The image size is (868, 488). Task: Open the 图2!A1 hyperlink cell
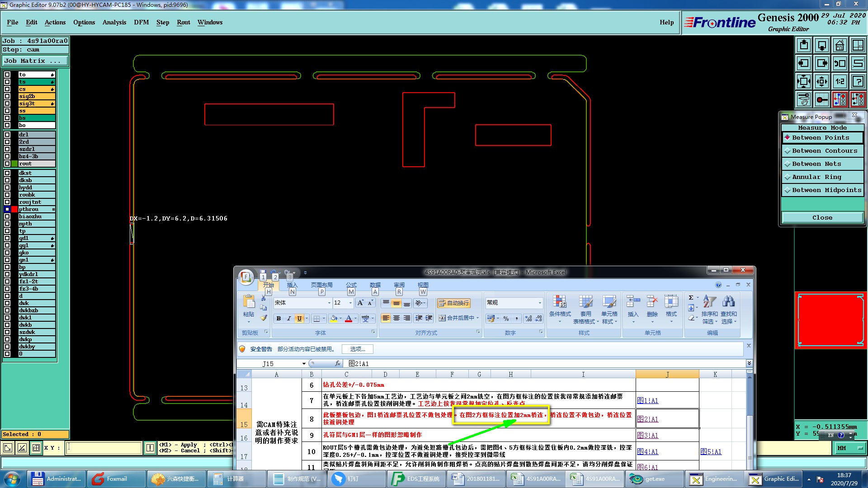pyautogui.click(x=647, y=419)
